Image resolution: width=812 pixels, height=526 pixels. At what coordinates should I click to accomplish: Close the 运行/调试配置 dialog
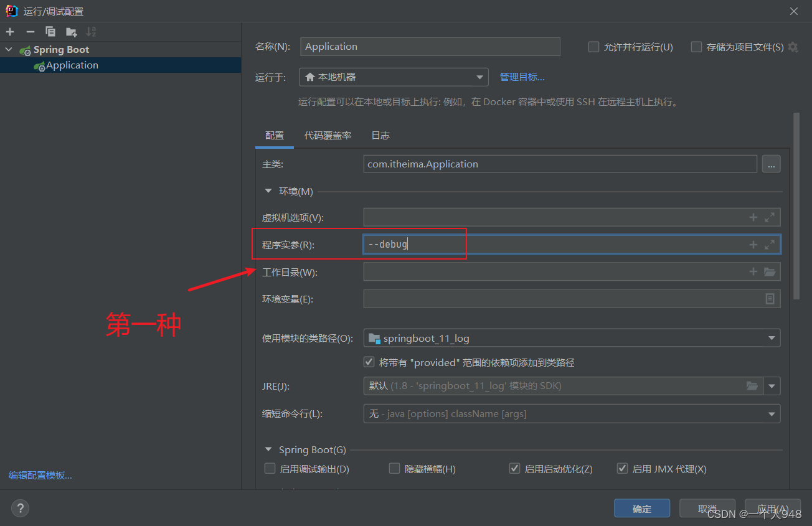[x=794, y=11]
